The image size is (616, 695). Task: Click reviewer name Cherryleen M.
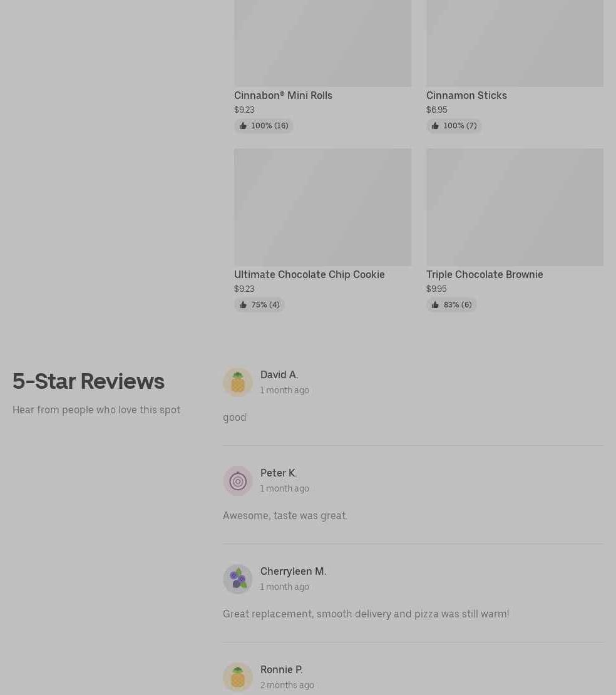(294, 571)
